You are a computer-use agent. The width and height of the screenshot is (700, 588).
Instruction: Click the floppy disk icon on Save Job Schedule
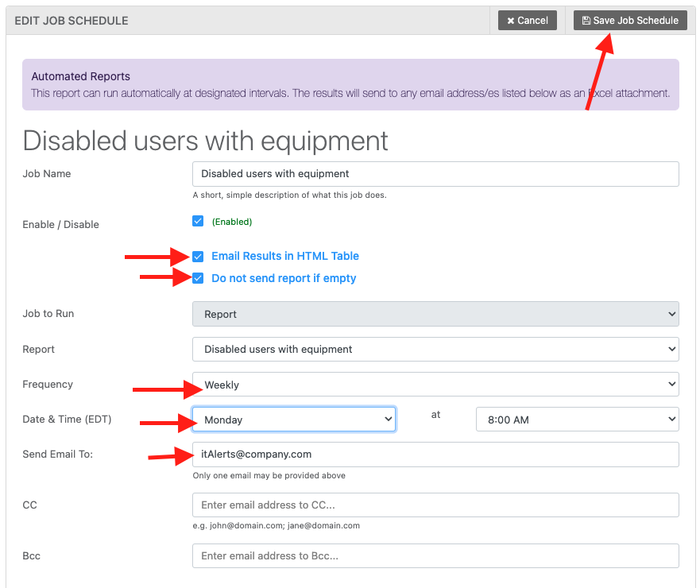pyautogui.click(x=586, y=21)
